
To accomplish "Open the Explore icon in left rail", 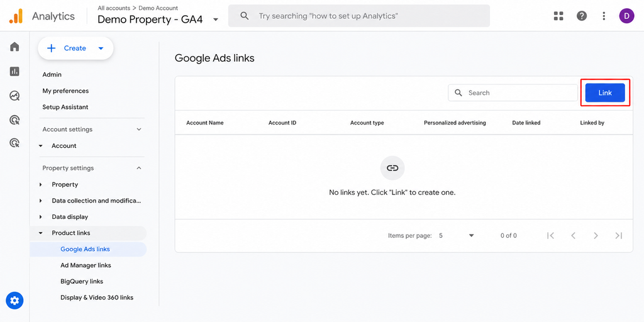I will tap(14, 96).
